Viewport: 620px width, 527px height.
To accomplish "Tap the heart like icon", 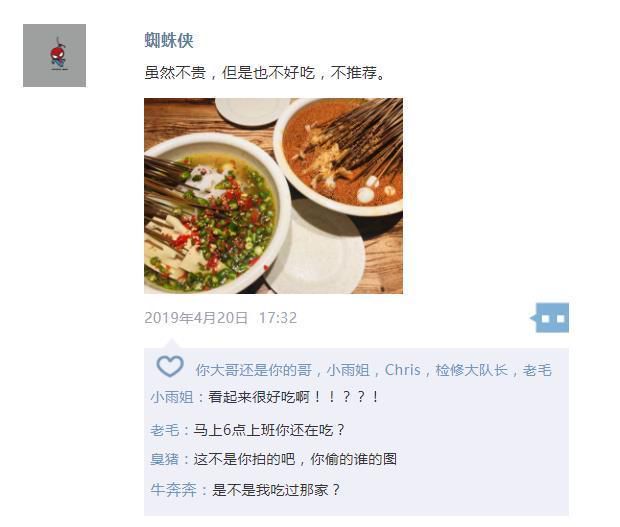I will [x=170, y=366].
